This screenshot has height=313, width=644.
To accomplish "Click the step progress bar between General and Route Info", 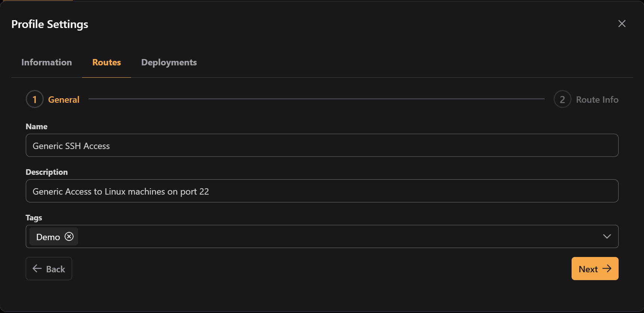I will 317,99.
